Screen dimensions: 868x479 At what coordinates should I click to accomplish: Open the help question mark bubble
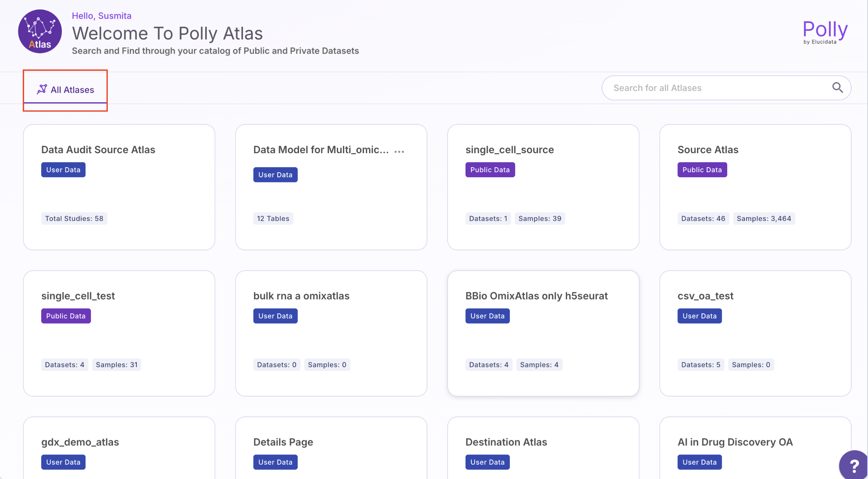[x=854, y=465]
